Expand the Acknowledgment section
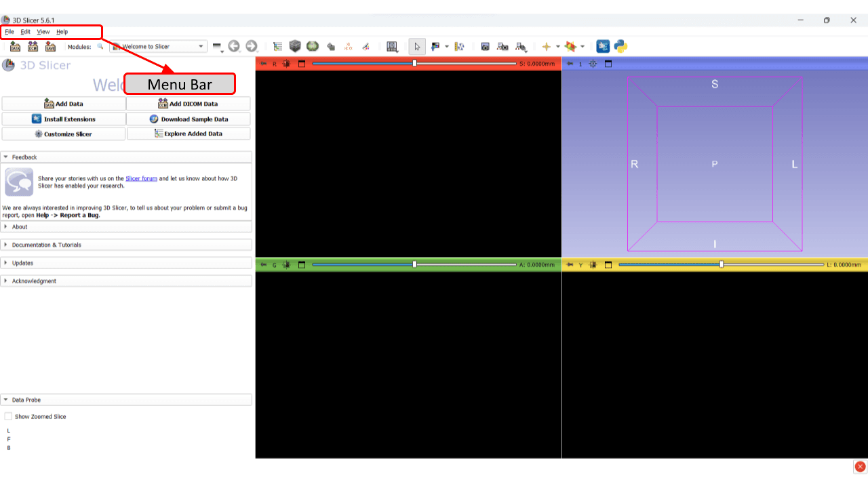 tap(126, 281)
